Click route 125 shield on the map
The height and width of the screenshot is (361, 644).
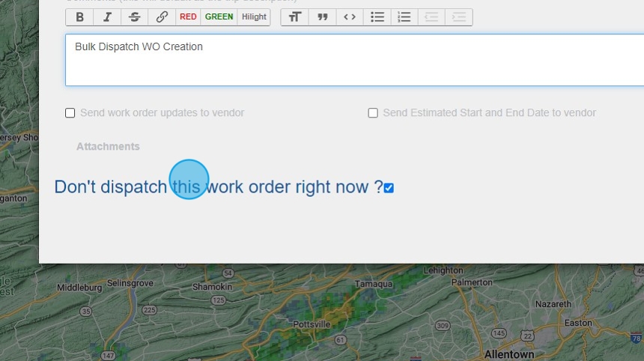pyautogui.click(x=219, y=300)
